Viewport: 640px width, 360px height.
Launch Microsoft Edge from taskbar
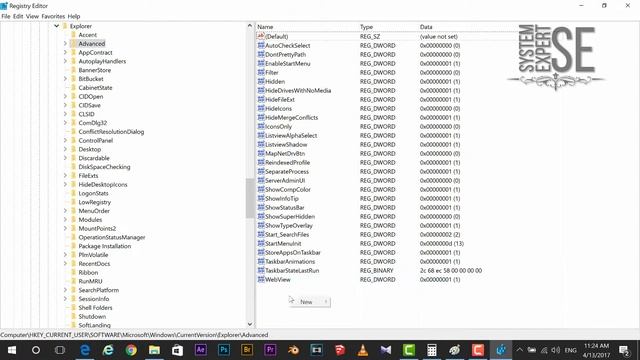point(84,350)
